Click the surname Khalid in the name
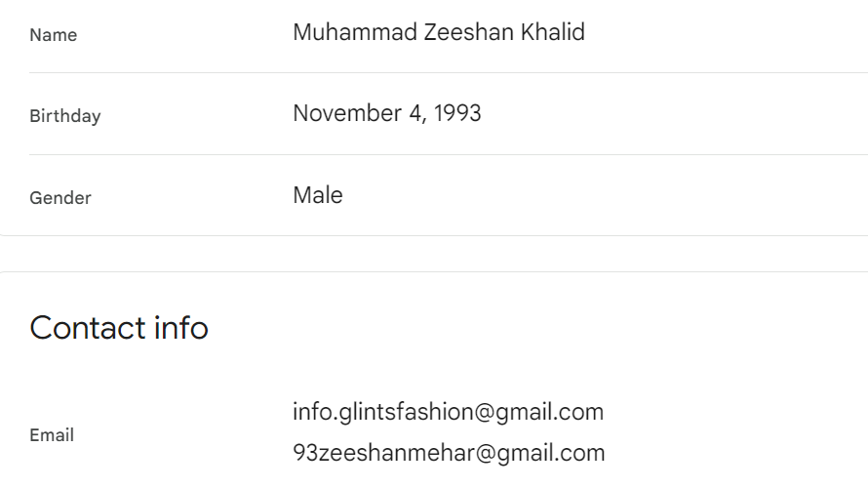 click(x=552, y=32)
